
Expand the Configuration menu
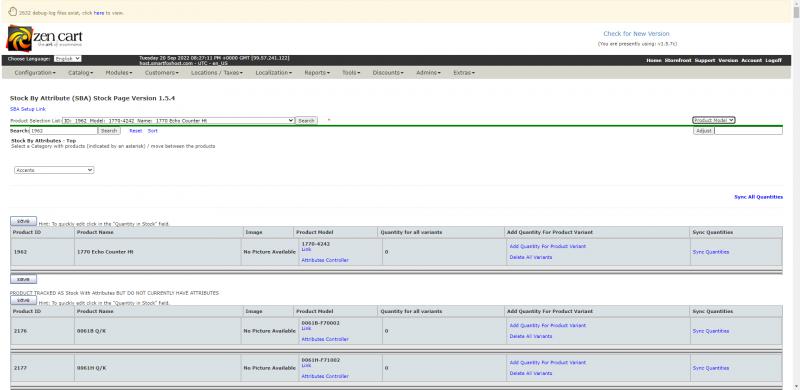coord(35,73)
